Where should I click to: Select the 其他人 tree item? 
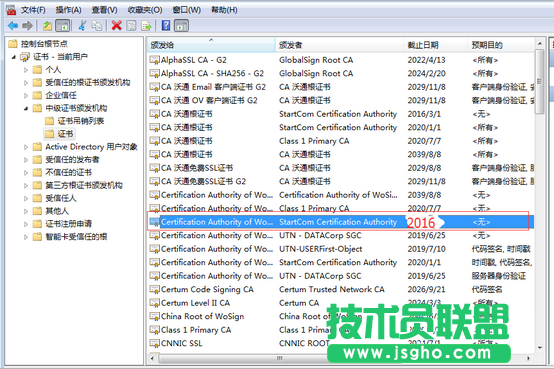[57, 211]
